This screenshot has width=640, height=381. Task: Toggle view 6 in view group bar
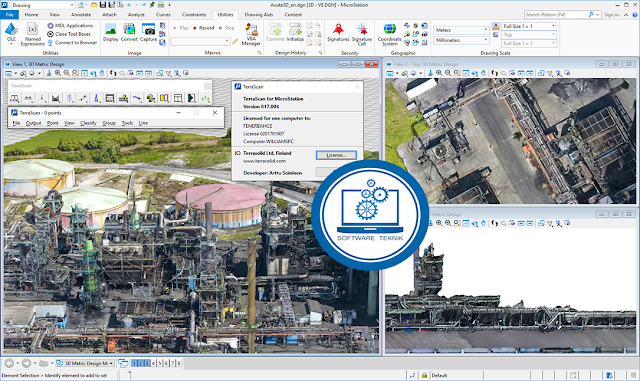[x=166, y=363]
